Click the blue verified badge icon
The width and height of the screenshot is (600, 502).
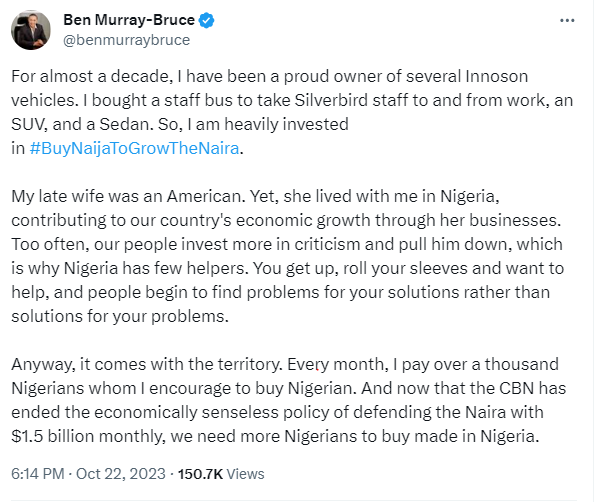pyautogui.click(x=207, y=20)
